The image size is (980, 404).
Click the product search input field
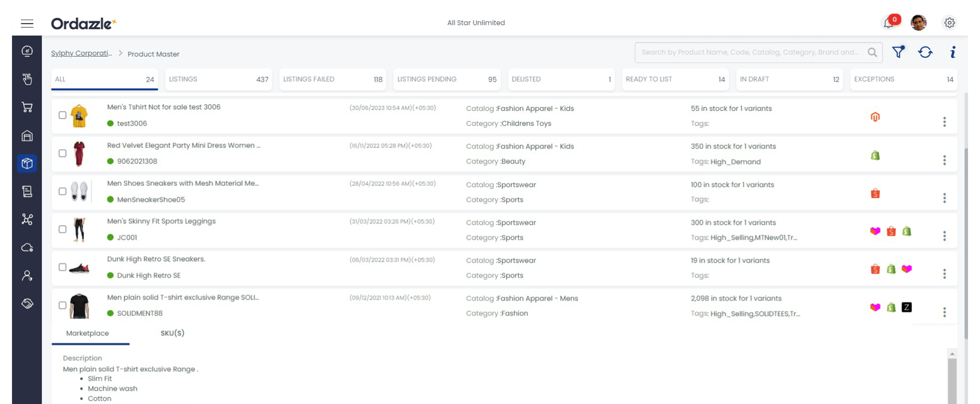[x=750, y=52]
